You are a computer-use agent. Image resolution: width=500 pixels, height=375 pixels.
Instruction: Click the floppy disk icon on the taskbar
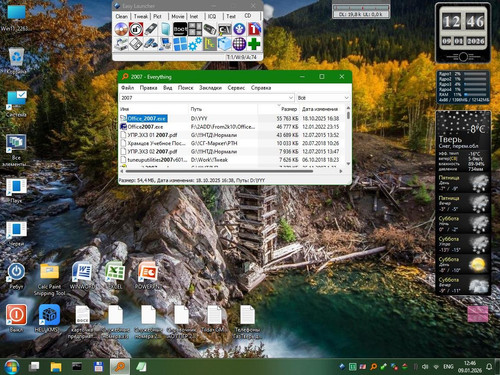(x=98, y=367)
